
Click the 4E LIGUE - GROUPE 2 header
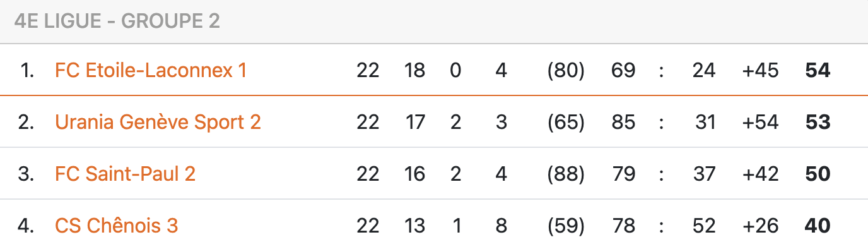point(117,21)
